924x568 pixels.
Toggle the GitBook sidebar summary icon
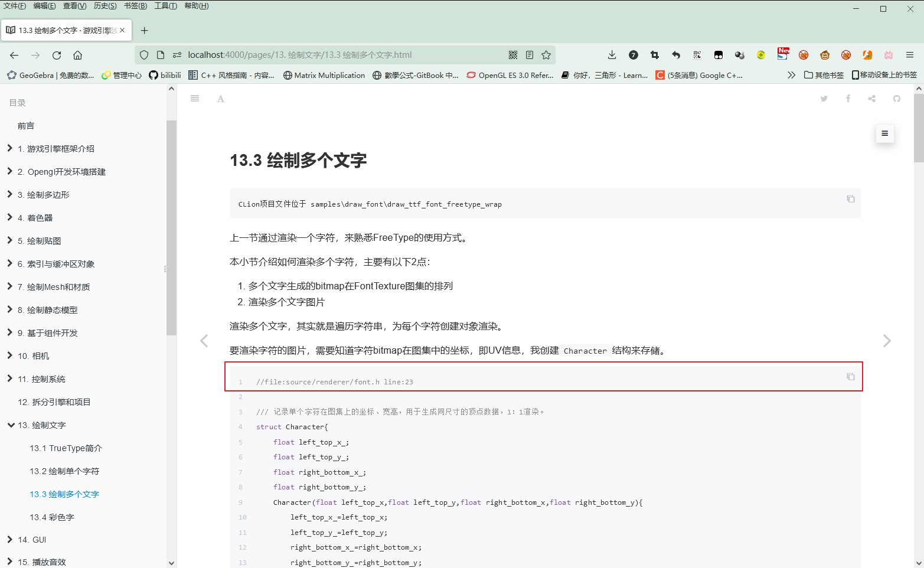coord(195,99)
